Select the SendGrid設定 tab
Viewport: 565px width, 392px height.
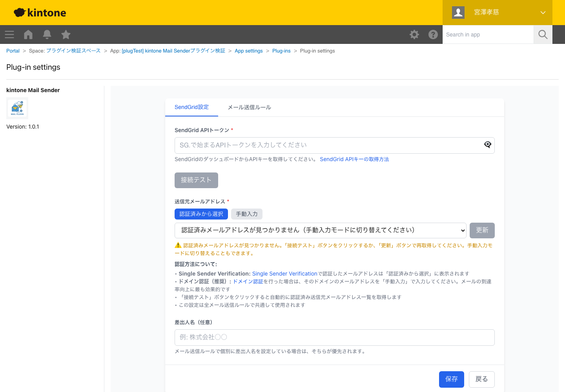pyautogui.click(x=191, y=107)
